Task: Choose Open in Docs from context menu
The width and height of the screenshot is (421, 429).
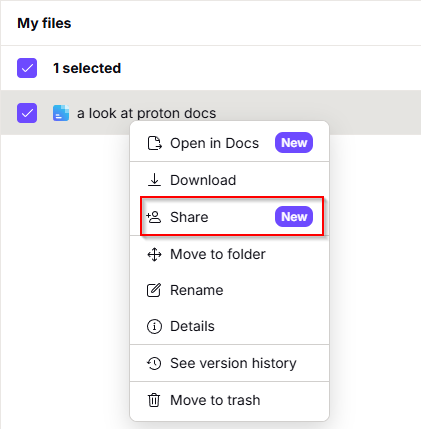Action: [x=229, y=143]
